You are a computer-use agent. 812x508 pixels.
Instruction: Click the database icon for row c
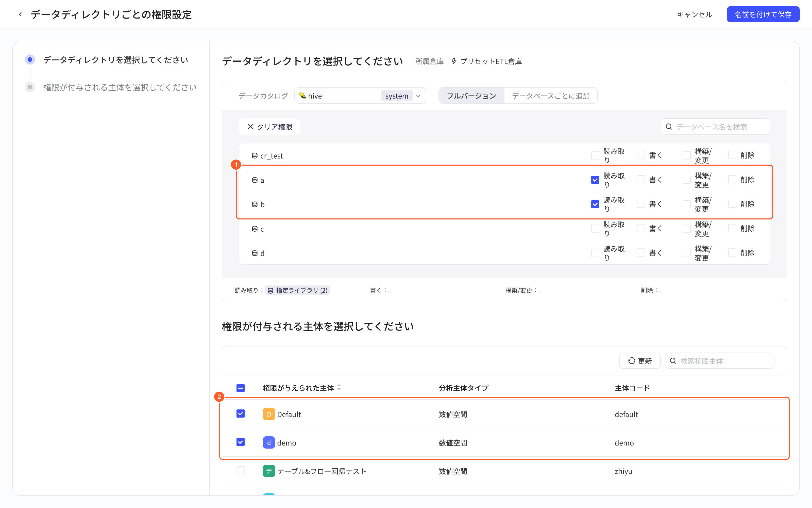pyautogui.click(x=255, y=229)
